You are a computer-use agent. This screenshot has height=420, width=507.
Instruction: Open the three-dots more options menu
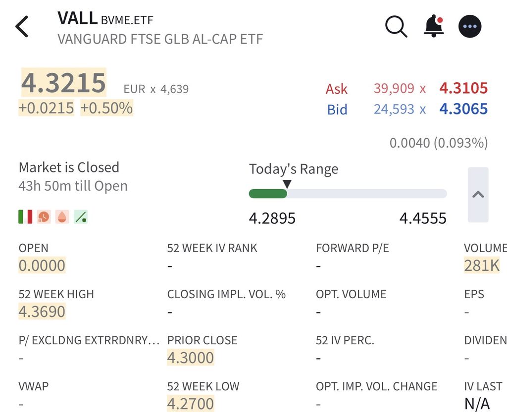click(470, 26)
